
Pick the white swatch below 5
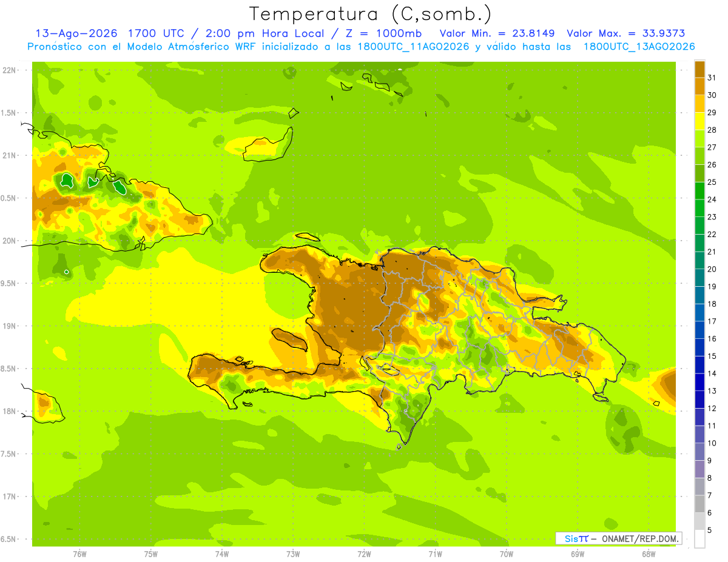[699, 538]
